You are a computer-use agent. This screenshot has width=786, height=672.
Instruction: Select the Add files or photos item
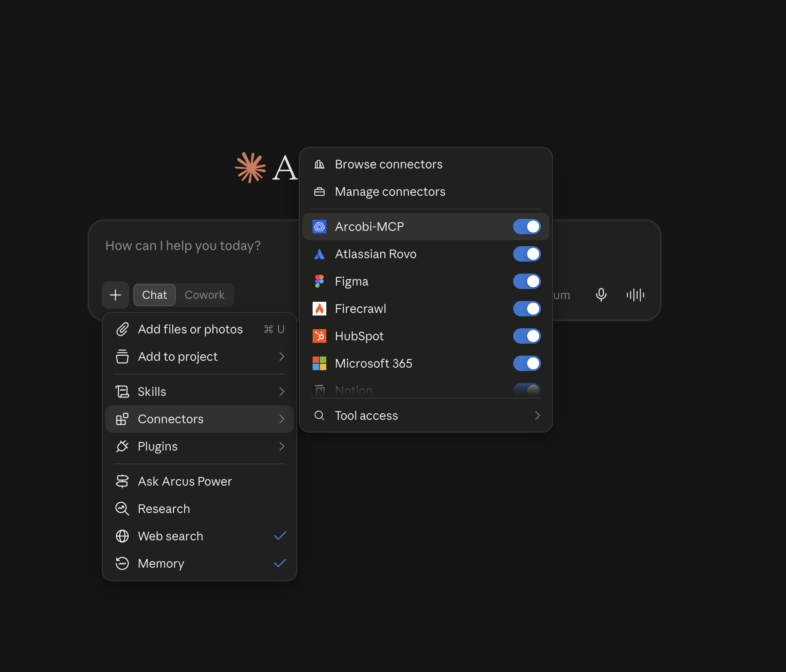coord(199,329)
